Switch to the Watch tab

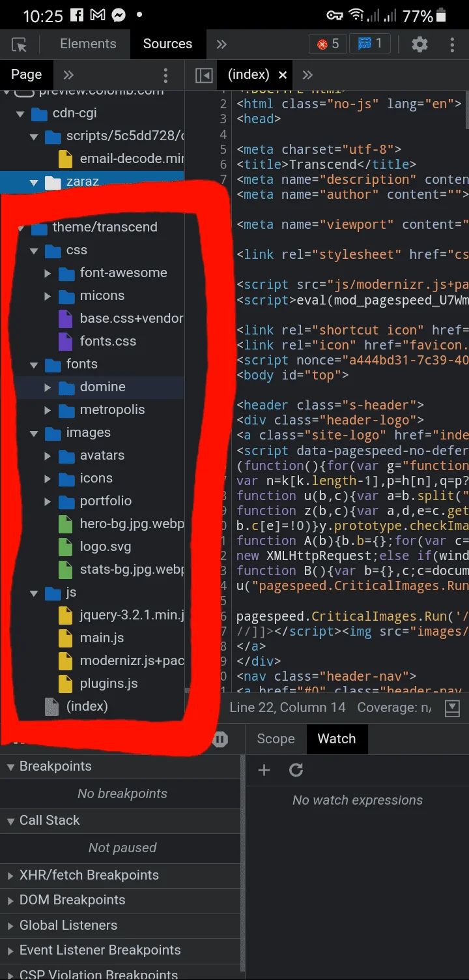[x=337, y=739]
